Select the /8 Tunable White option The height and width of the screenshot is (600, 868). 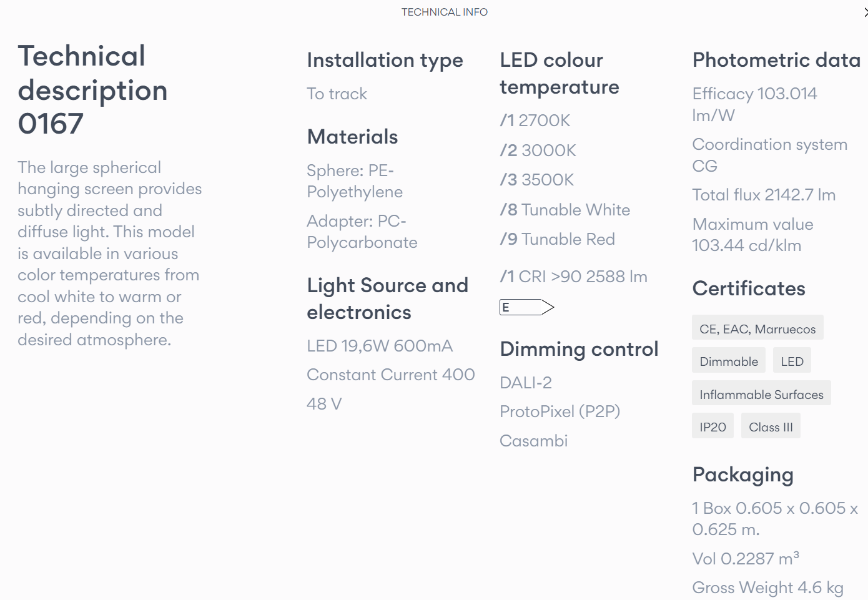point(565,210)
